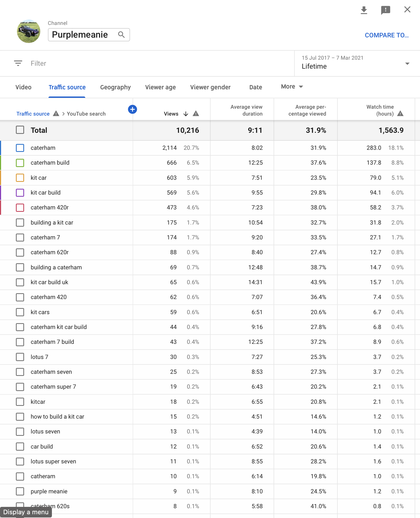Open the send feedback icon
The height and width of the screenshot is (518, 420).
tap(385, 10)
